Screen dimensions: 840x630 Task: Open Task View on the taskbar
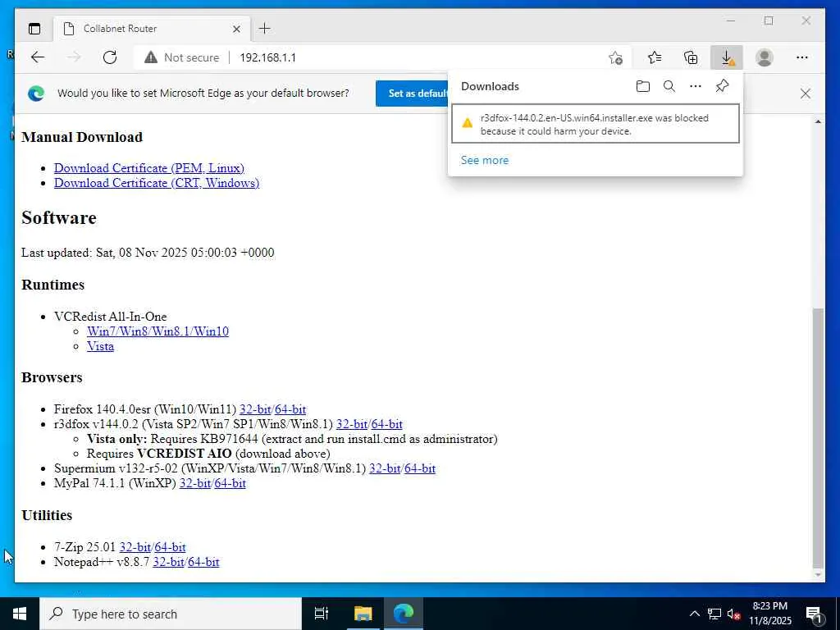tap(322, 614)
